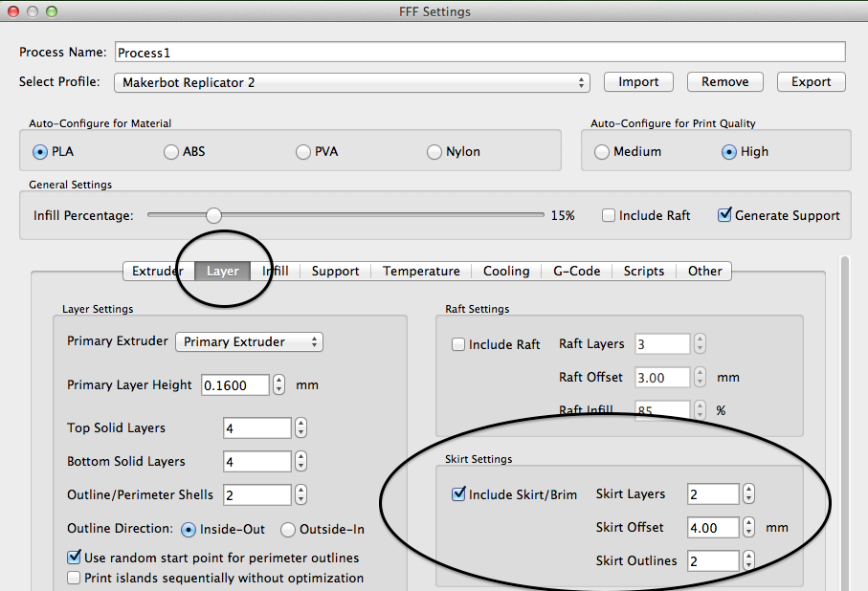Check Include Raft in Raft Settings

pyautogui.click(x=457, y=344)
